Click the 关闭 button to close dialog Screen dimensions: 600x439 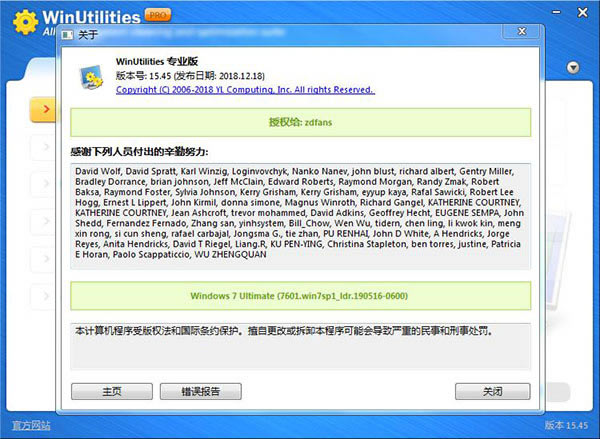[492, 391]
